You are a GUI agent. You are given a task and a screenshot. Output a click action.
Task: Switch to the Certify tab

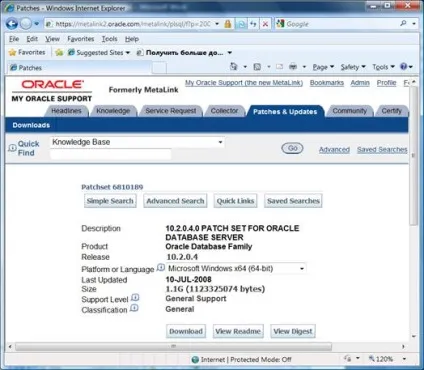coord(391,111)
